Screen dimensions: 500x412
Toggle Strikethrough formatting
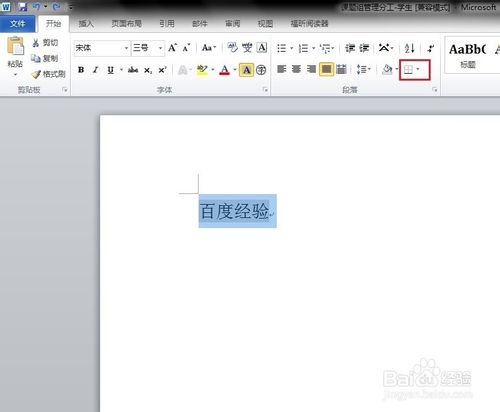[x=133, y=70]
